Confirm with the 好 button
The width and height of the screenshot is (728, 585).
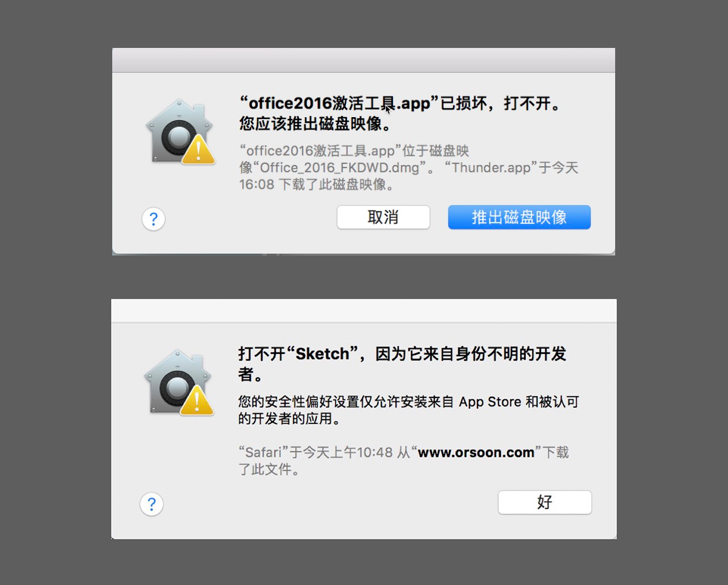tap(545, 502)
